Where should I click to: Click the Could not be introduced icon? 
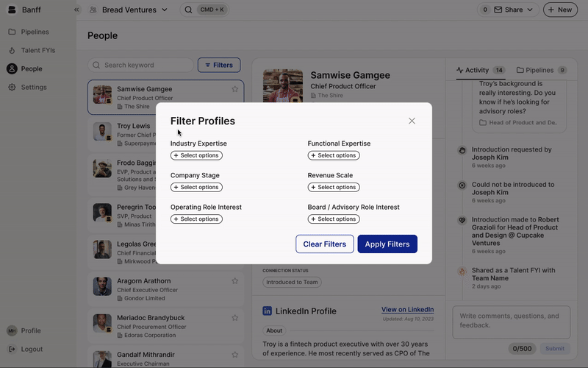[462, 185]
